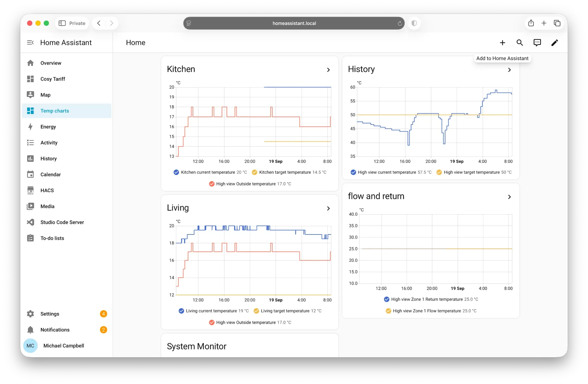Click the search magnifier icon in header
The image size is (588, 384).
tap(520, 43)
